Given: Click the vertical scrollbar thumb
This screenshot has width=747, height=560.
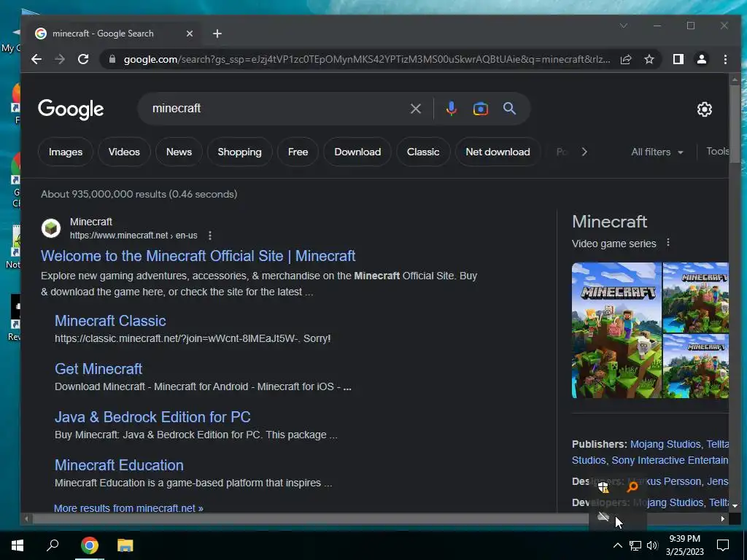Looking at the screenshot, I should [x=735, y=124].
